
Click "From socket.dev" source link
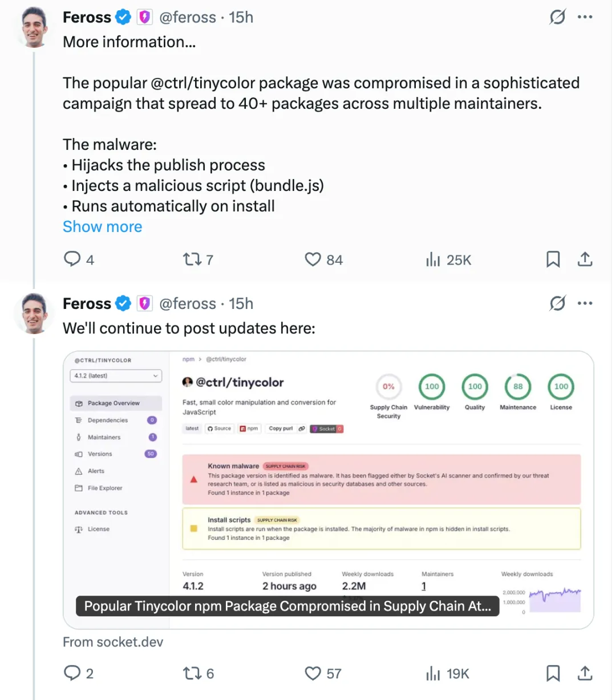pyautogui.click(x=113, y=642)
